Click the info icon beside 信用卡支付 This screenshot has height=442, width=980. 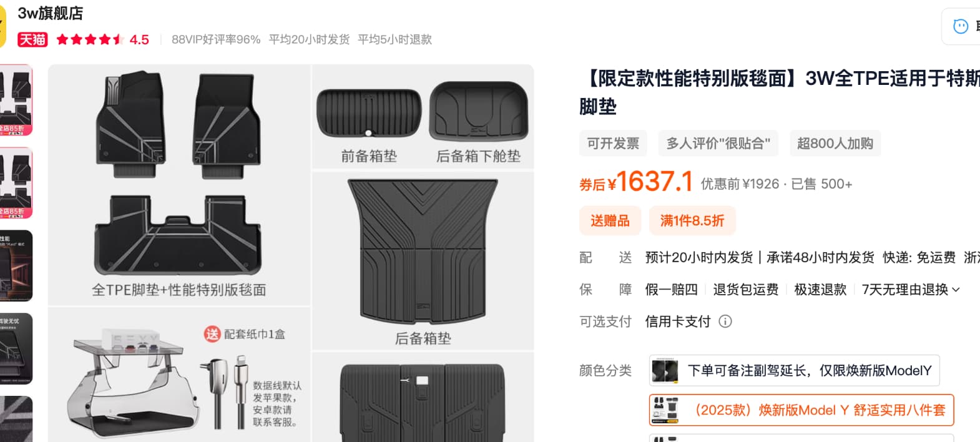(x=725, y=322)
